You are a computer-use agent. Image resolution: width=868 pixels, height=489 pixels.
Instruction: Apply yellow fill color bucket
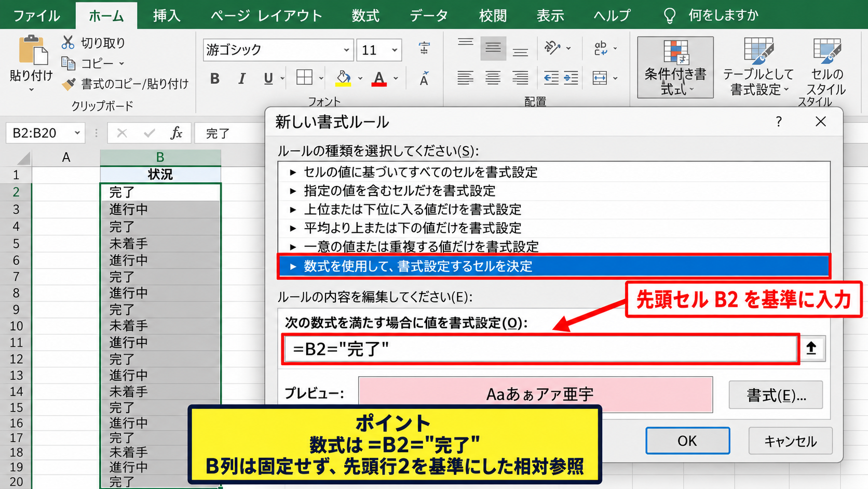click(343, 78)
